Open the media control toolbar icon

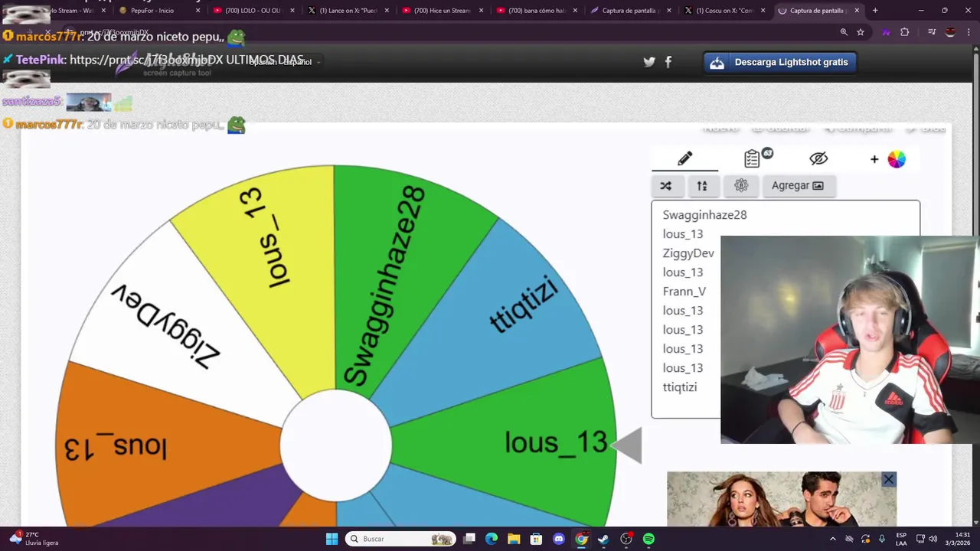[932, 32]
